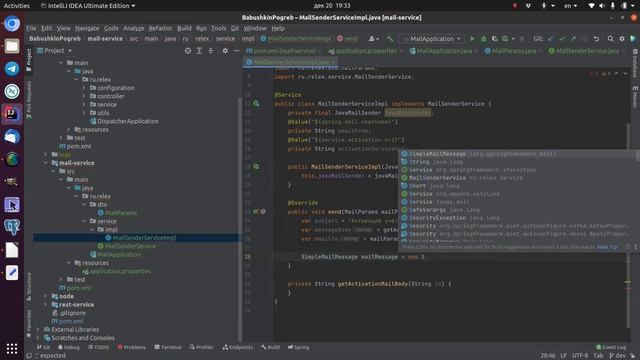The height and width of the screenshot is (360, 640).
Task: Open Telegram from the Ubuntu dock
Action: (x=12, y=69)
